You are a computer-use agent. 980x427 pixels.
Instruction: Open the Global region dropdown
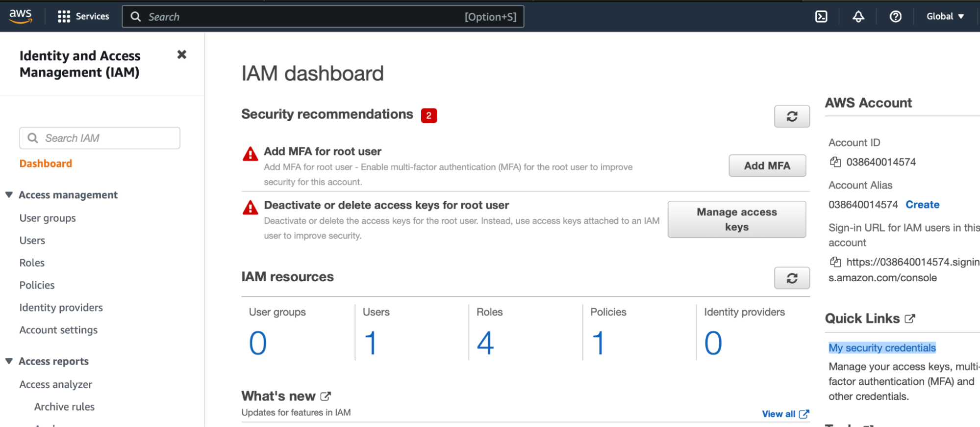coord(945,16)
